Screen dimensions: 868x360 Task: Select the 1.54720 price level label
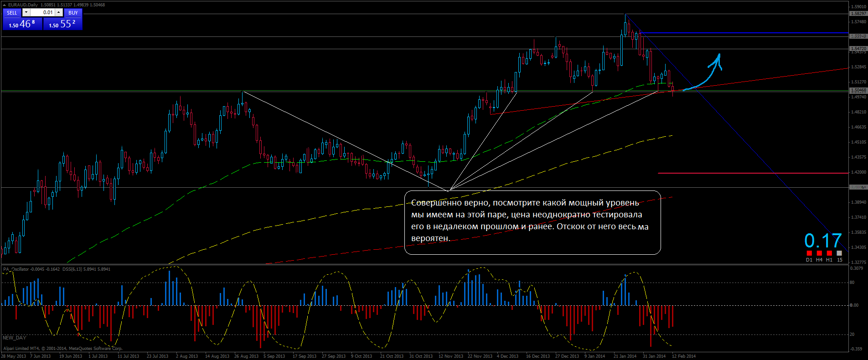pos(858,48)
